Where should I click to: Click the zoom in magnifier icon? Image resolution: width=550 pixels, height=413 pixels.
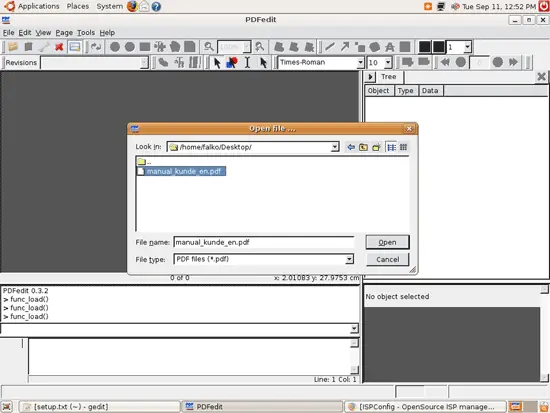260,46
